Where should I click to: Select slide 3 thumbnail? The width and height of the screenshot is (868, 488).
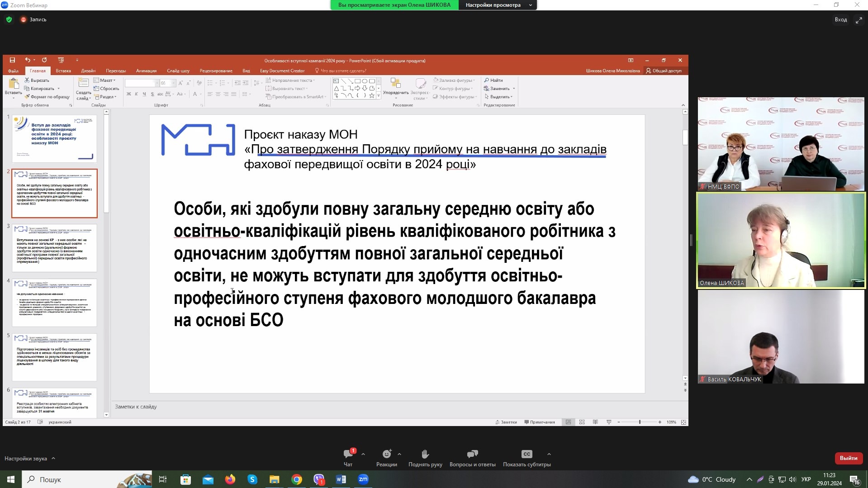[x=54, y=248]
